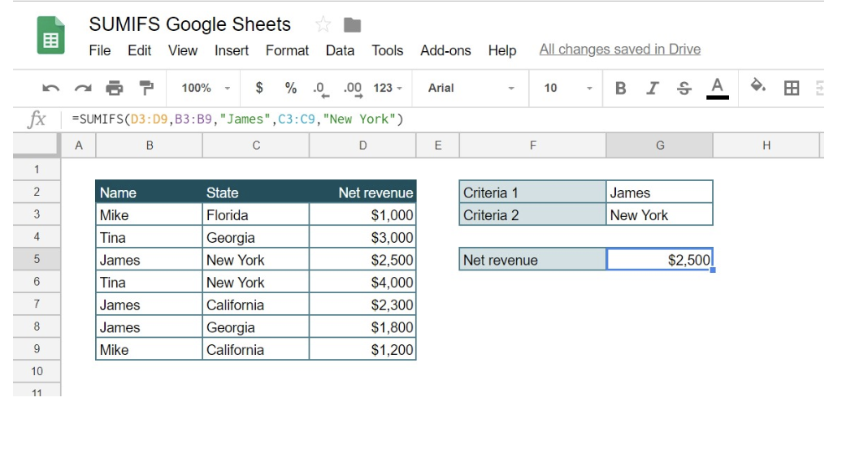Screen dimensions: 868x458
Task: Print the spreadsheet using the printer icon
Action: pos(114,88)
